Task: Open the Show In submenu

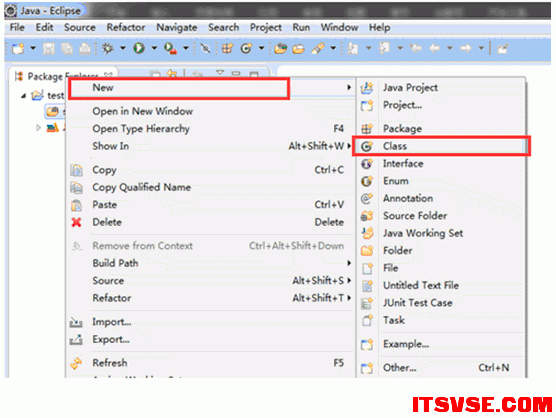Action: click(211, 146)
